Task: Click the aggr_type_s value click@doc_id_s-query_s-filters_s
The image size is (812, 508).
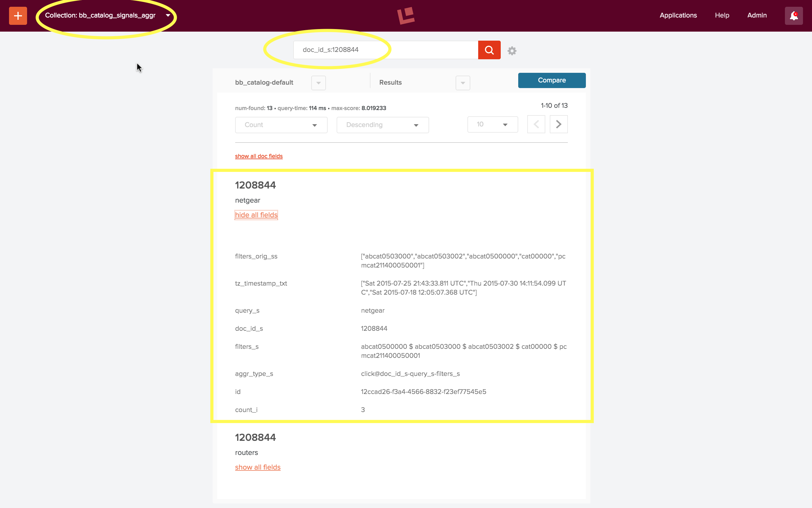Action: pos(410,374)
